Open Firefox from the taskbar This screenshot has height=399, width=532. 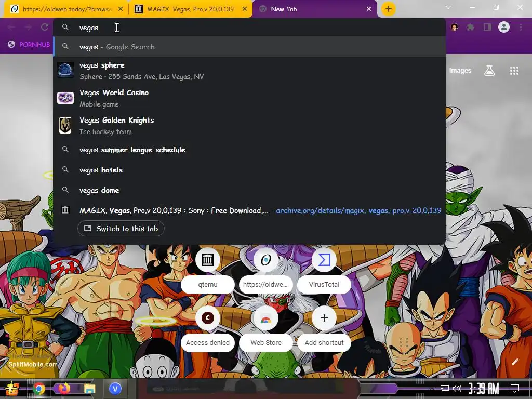[64, 388]
